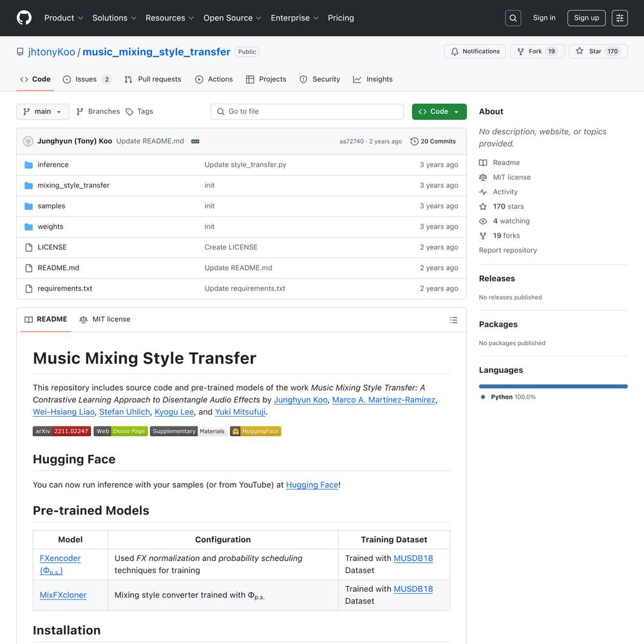Screen dimensions: 644x644
Task: Open commit hash aa72740
Action: [352, 142]
